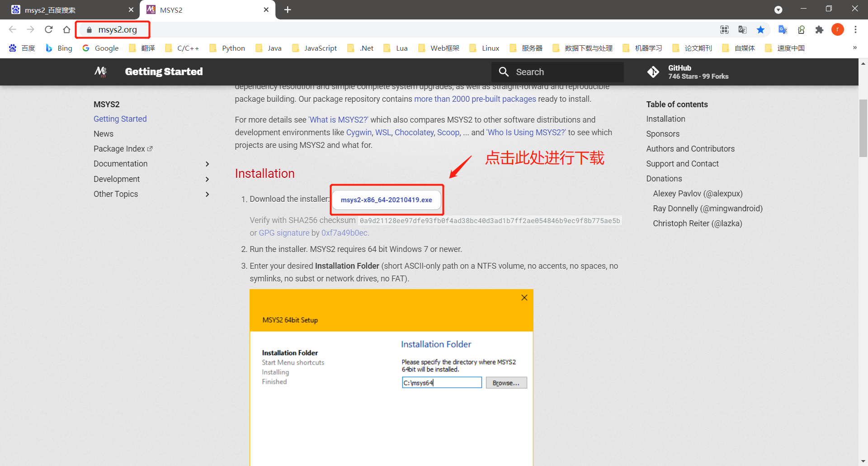Jump to Authors and Contributors section
This screenshot has width=868, height=466.
click(690, 149)
